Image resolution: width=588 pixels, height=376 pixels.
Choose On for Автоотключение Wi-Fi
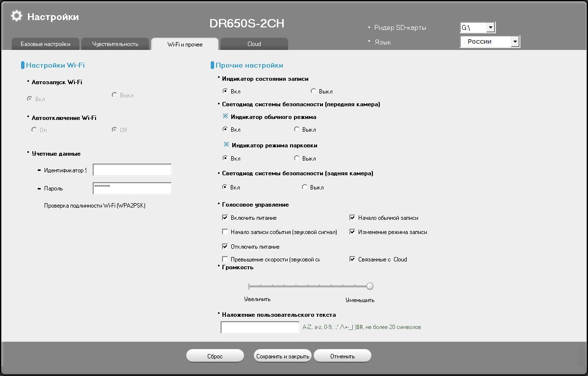pyautogui.click(x=34, y=130)
